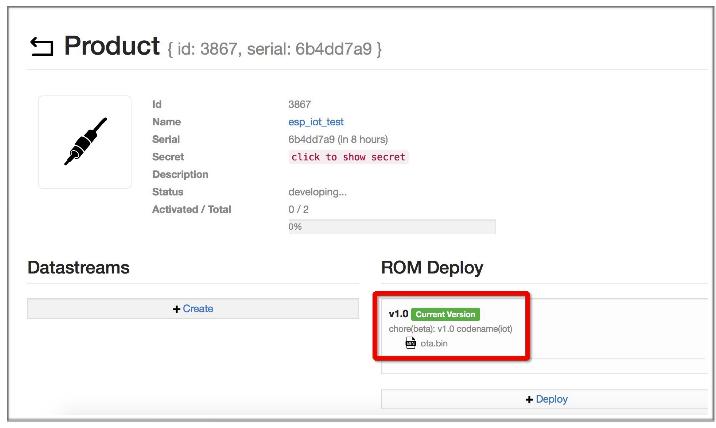Click the Datastreams section heading
The width and height of the screenshot is (716, 428).
(78, 268)
